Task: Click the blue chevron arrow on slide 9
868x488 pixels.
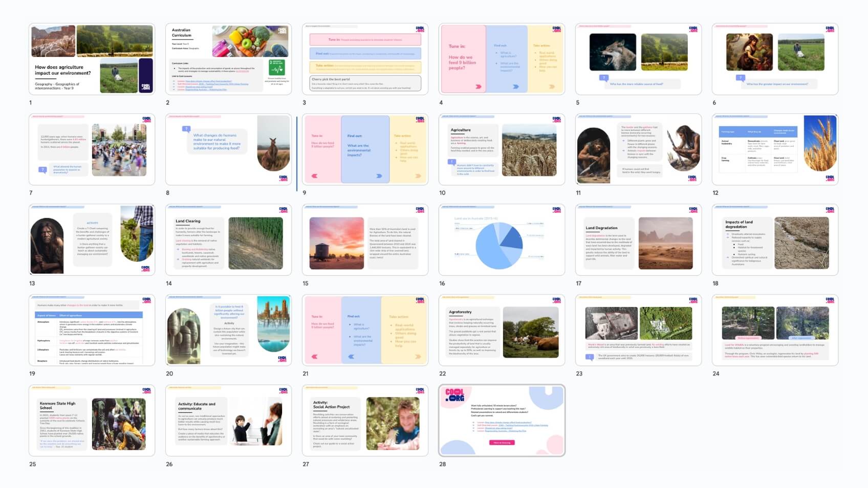Action: (379, 176)
